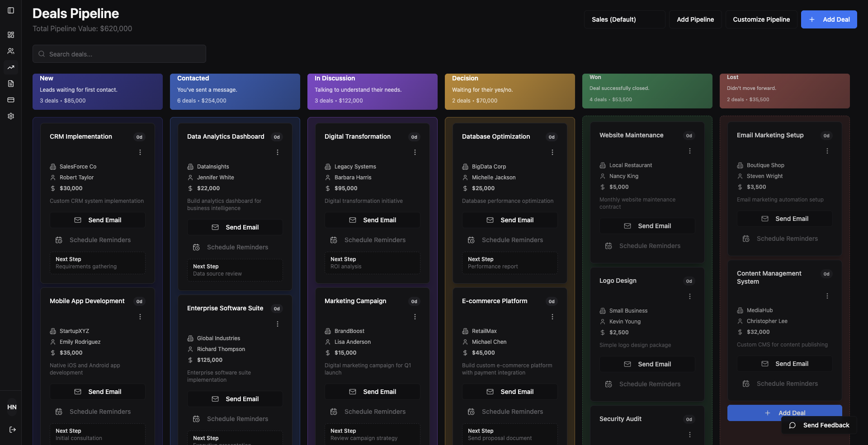This screenshot has width=868, height=445.
Task: Open the settings gear in sidebar
Action: pos(11,116)
